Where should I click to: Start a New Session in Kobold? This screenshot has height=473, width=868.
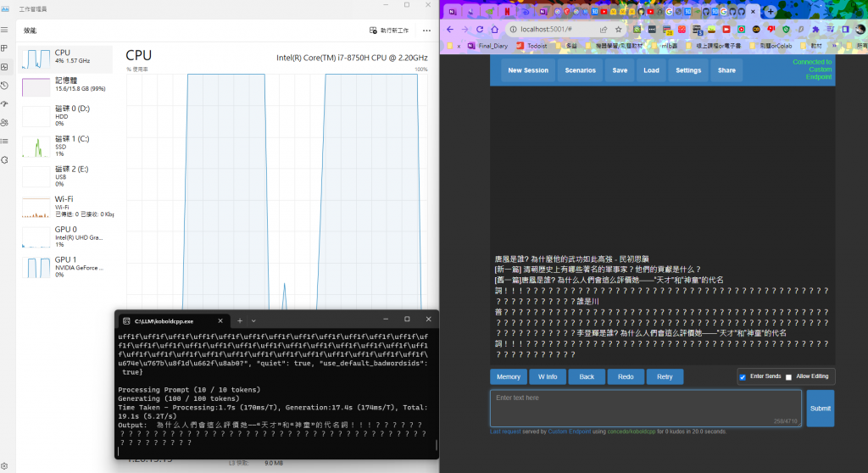click(x=528, y=70)
